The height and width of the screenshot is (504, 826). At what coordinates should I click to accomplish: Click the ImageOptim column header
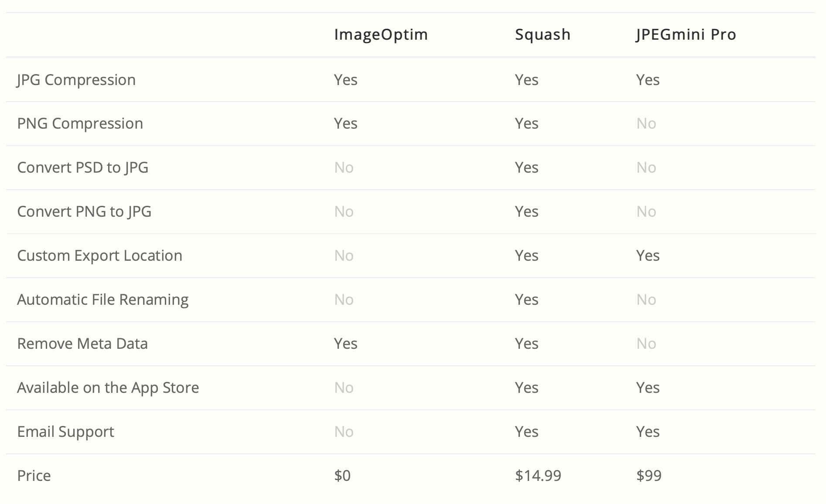point(381,35)
